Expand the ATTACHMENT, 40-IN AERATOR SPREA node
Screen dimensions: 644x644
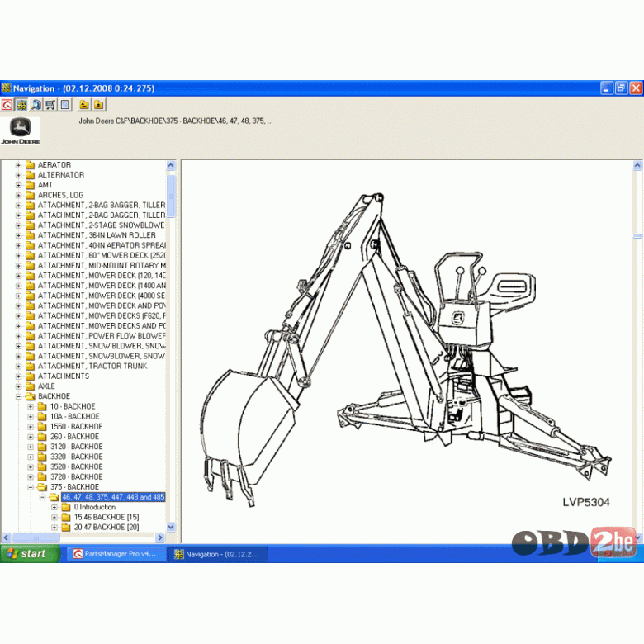point(18,245)
